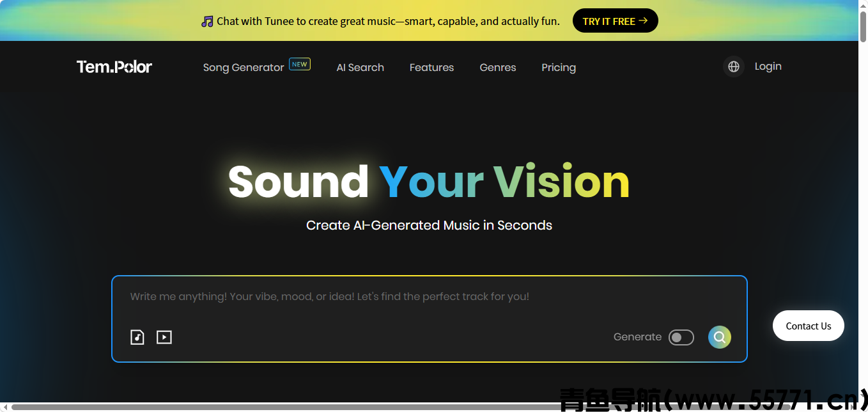Click 'Chat with Tunee' banner text
Viewport: 868px width, 412px height.
click(x=388, y=21)
